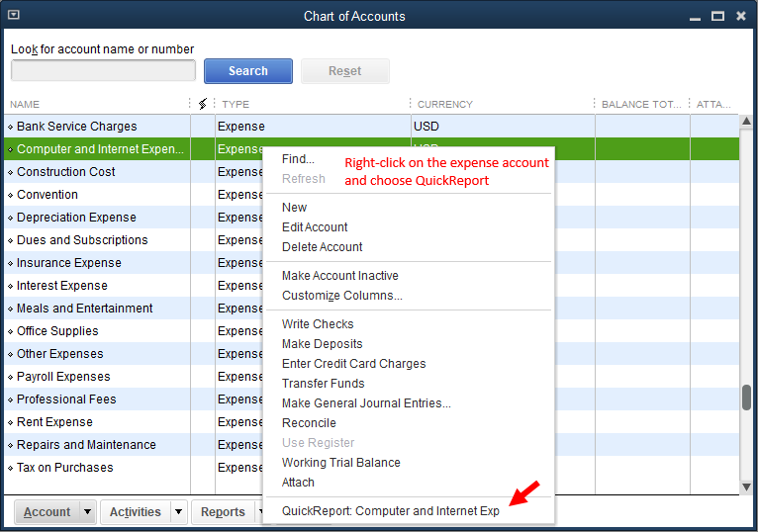Click the diamond marker next to Rent Expense
The image size is (758, 532).
pos(11,422)
